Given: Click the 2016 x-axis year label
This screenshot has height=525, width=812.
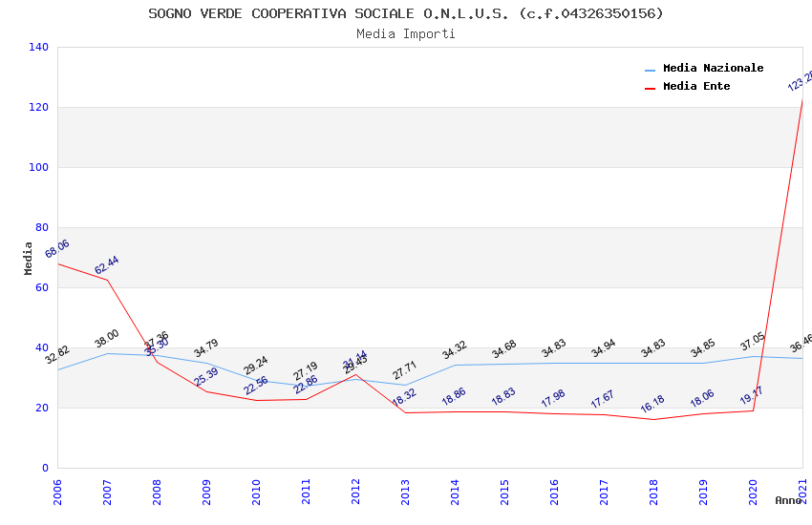Looking at the screenshot, I should point(554,492).
